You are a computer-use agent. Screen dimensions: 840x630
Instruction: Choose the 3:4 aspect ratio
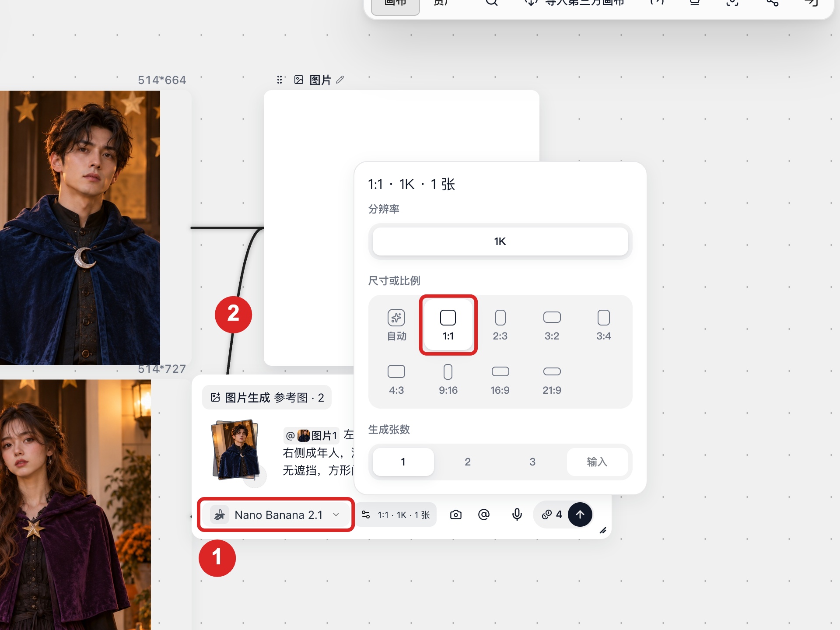tap(603, 325)
